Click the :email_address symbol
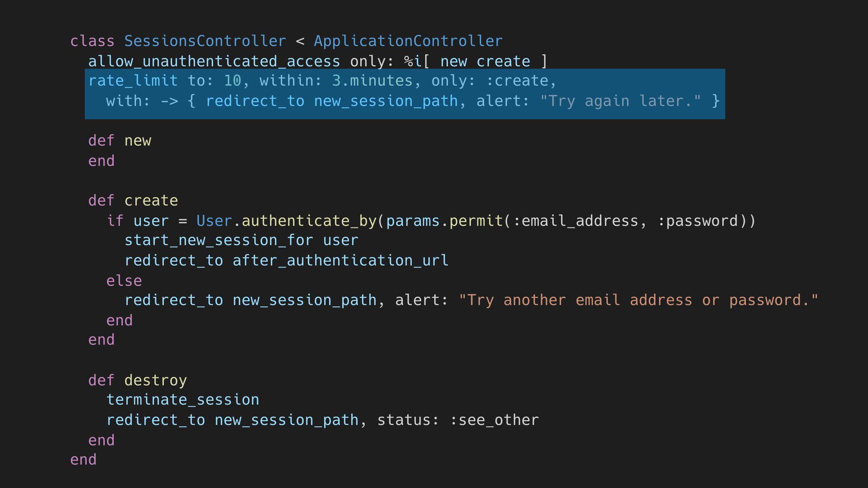 click(576, 221)
